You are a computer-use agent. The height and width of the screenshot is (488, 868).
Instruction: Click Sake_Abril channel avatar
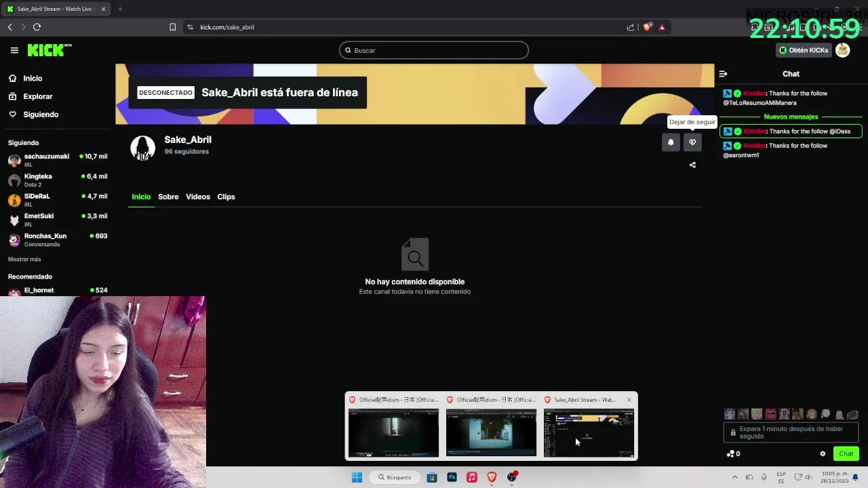tap(142, 148)
